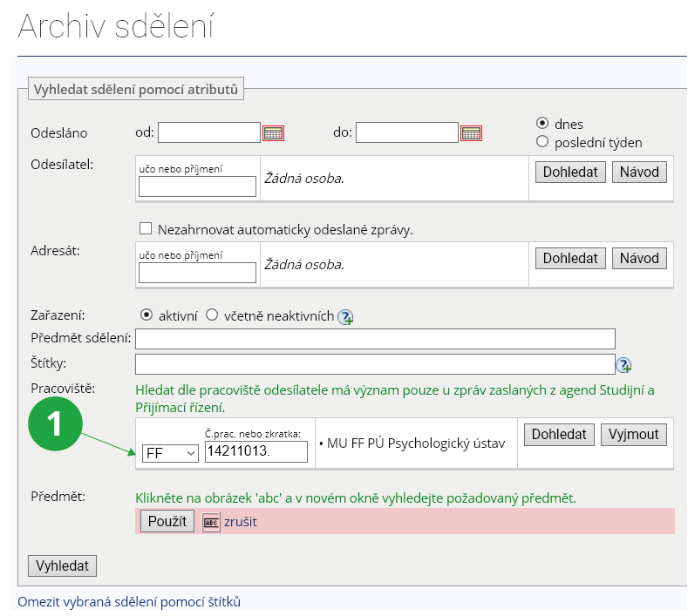Click the 'zrušit' link
The image size is (688, 616).
[x=241, y=522]
